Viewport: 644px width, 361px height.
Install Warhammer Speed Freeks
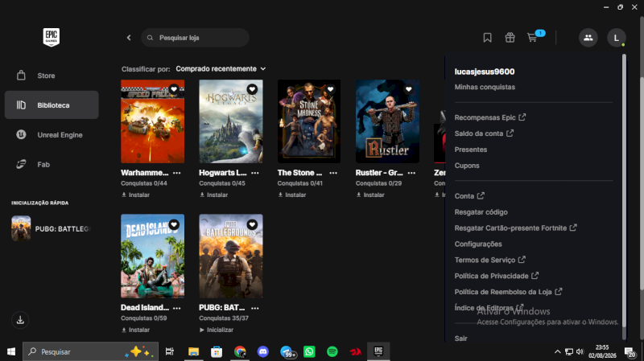tap(135, 195)
